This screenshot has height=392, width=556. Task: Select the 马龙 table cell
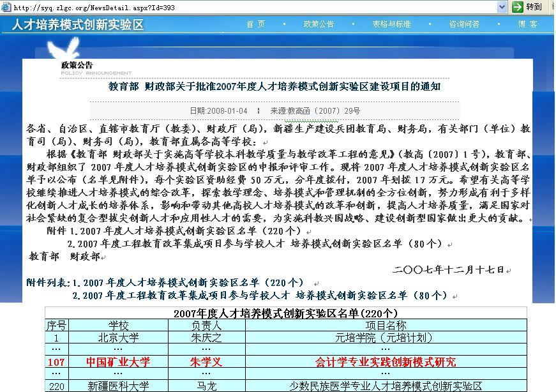tap(206, 386)
